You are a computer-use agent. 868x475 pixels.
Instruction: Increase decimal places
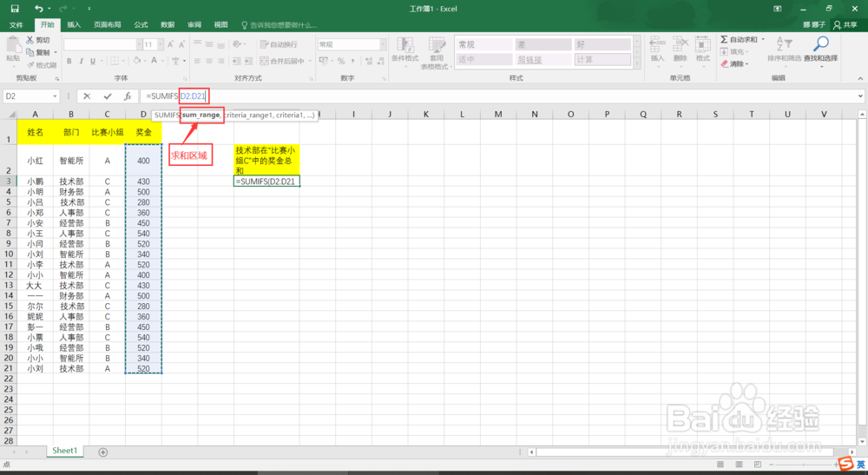(367, 61)
